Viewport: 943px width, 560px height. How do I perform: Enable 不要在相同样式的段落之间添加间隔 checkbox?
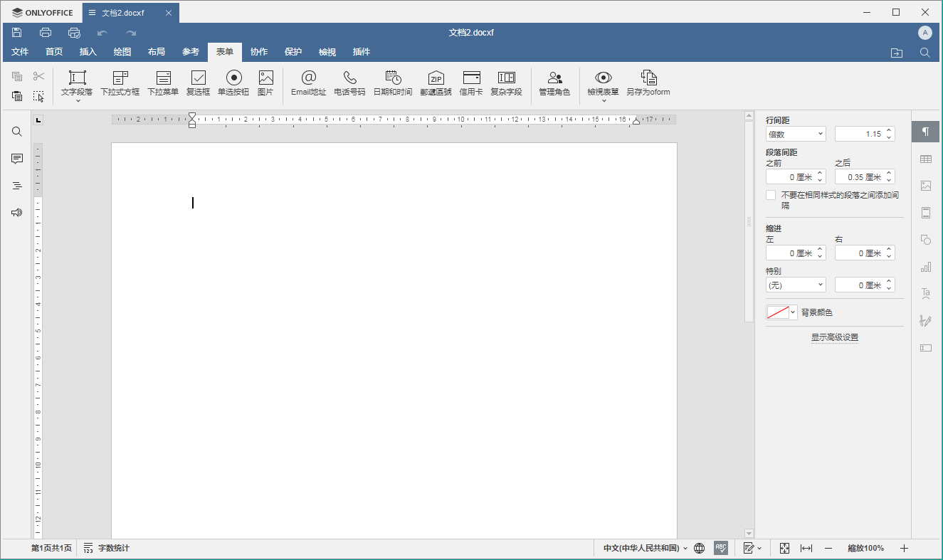click(x=771, y=195)
